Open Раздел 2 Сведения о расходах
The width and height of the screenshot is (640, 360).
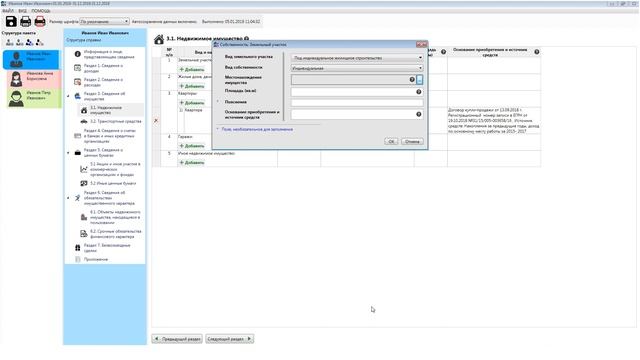pos(104,82)
